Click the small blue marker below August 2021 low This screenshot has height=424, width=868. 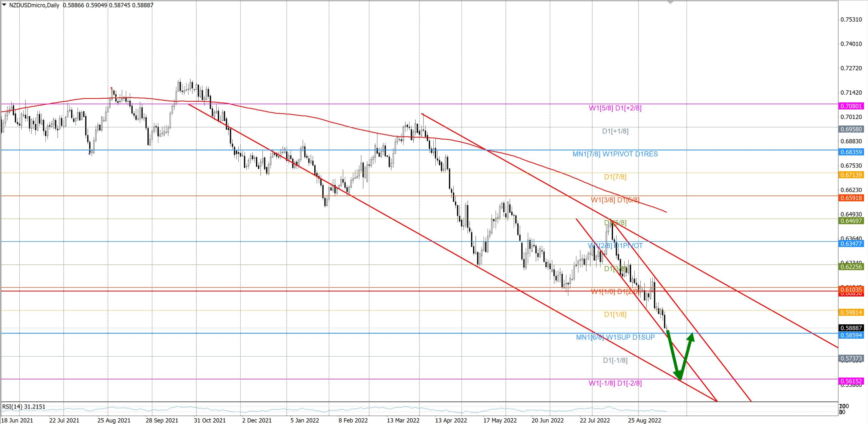(90, 154)
